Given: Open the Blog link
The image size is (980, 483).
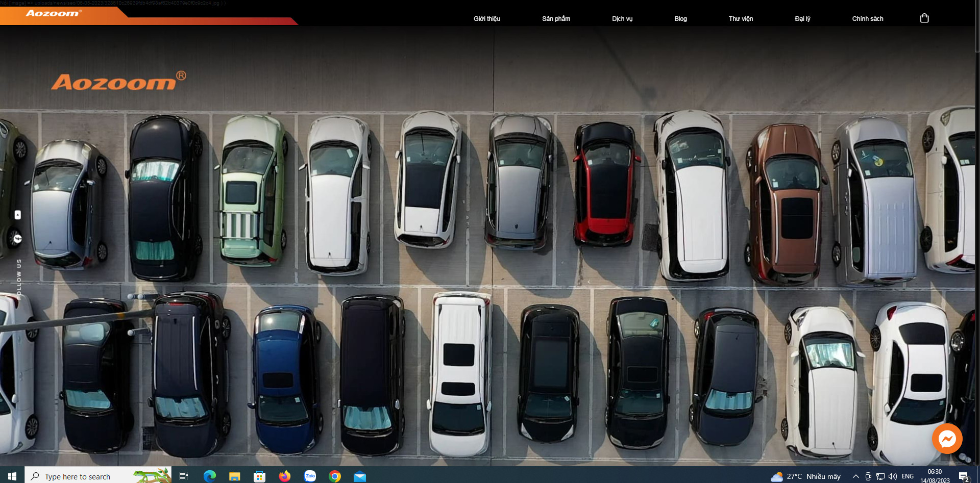Looking at the screenshot, I should point(680,19).
